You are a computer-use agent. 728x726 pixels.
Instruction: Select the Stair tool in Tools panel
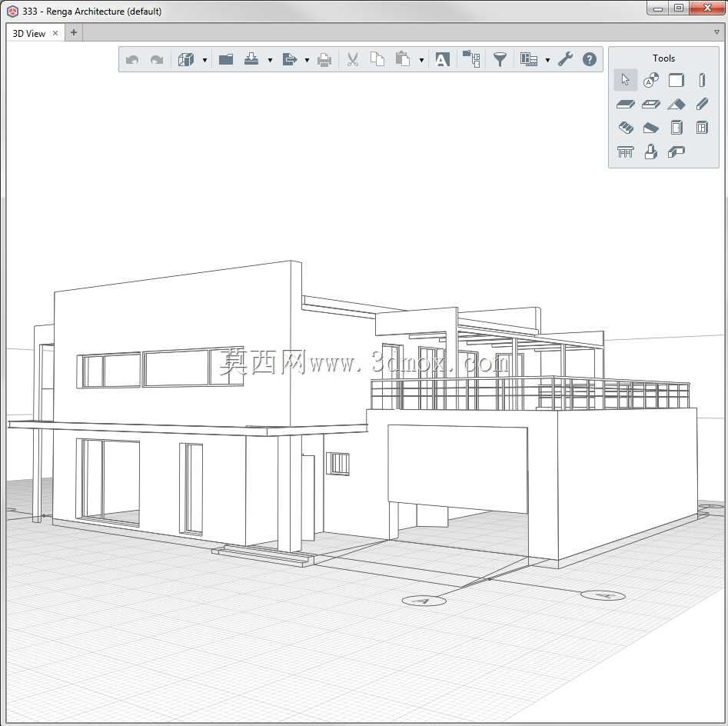pyautogui.click(x=626, y=128)
